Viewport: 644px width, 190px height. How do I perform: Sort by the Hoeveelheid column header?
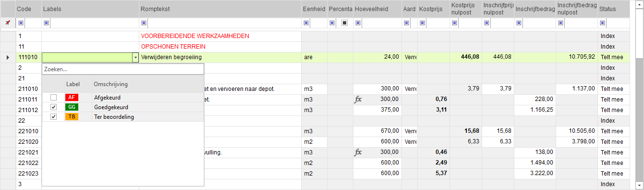tap(377, 9)
